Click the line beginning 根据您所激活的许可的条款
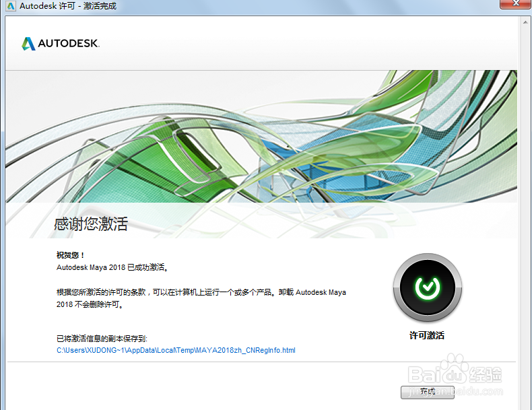The image size is (532, 410). tap(201, 292)
